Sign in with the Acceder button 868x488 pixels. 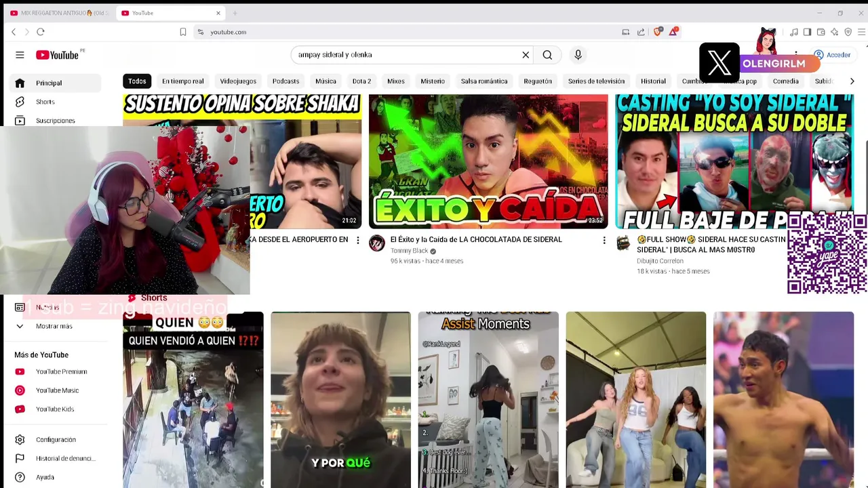click(832, 55)
